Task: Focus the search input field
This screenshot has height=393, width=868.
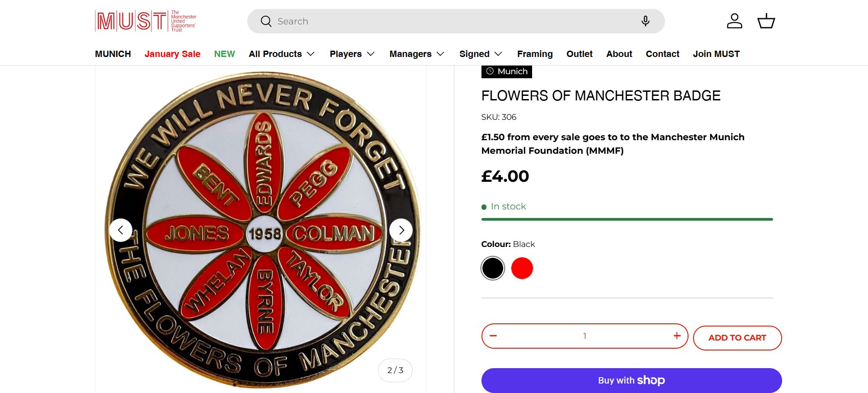Action: coord(452,21)
